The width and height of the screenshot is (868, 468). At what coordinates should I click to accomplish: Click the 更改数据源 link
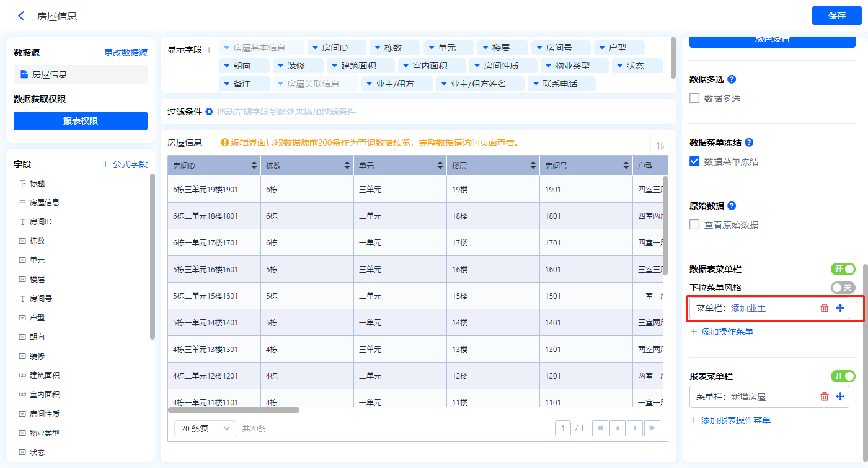(126, 53)
